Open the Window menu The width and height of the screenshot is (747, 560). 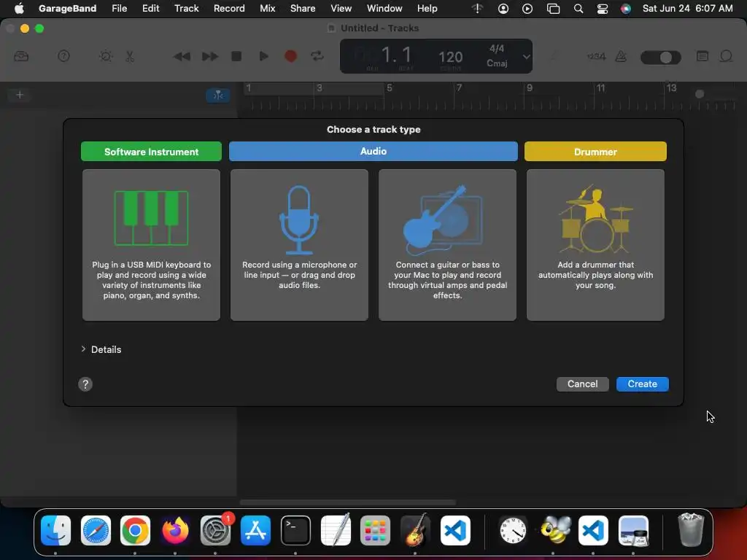[x=384, y=8]
